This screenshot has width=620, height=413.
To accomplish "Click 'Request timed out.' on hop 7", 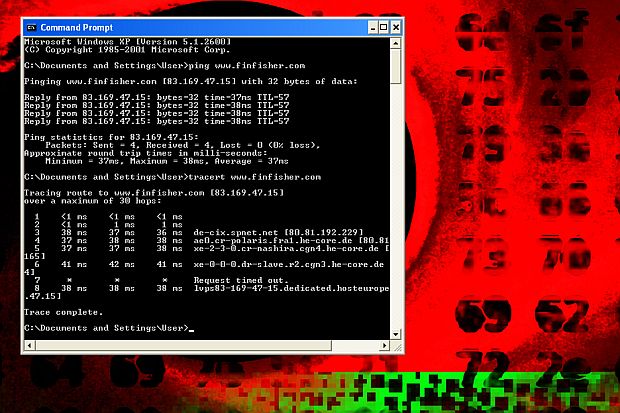I will pos(239,280).
